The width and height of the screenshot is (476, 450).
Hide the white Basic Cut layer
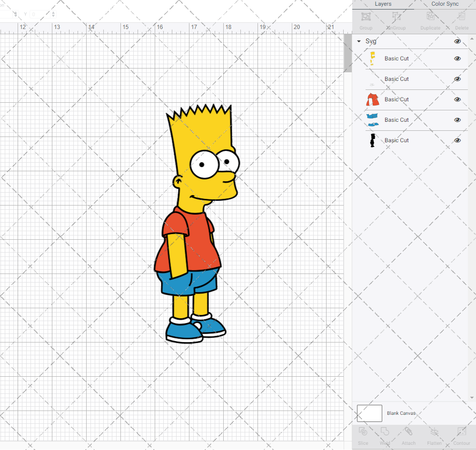pyautogui.click(x=457, y=79)
